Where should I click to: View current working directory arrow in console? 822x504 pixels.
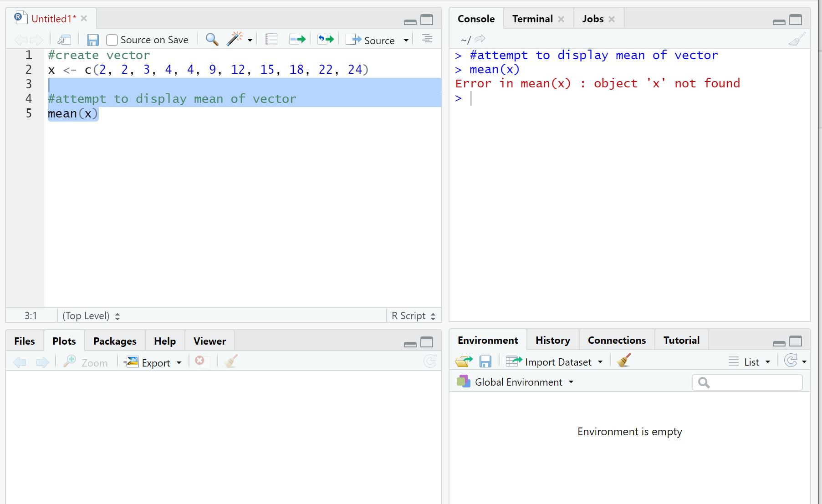coord(480,40)
